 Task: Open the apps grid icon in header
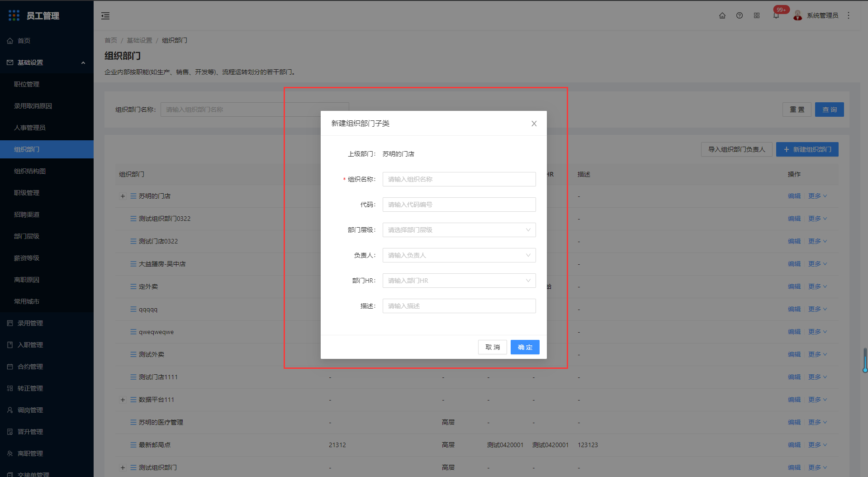[x=757, y=15]
